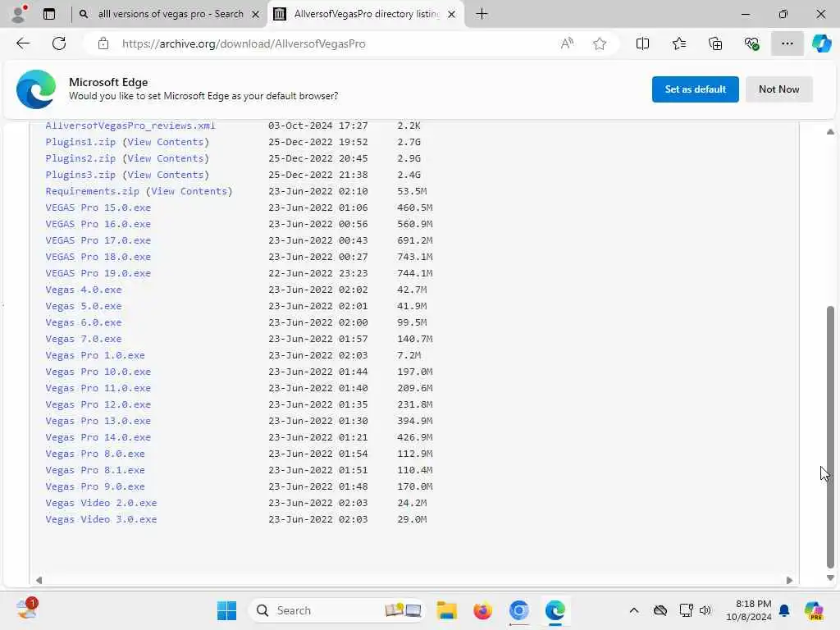Download Vegas 7.0.exe
Image resolution: width=840 pixels, height=630 pixels.
(x=84, y=339)
